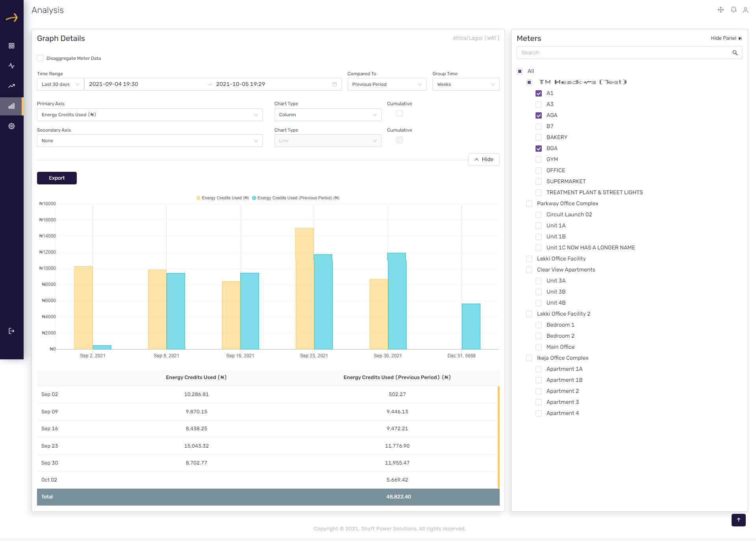Check Ikeja Office Complex group

point(529,358)
